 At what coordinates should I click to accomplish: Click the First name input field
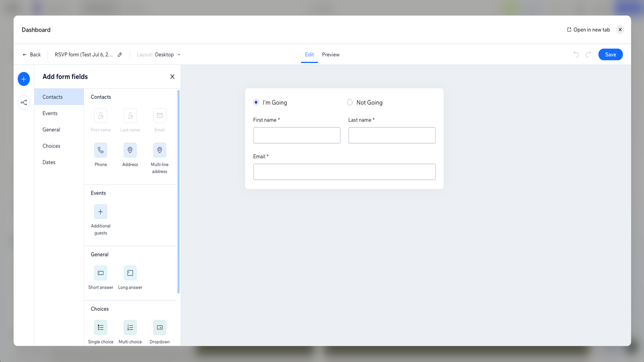297,135
